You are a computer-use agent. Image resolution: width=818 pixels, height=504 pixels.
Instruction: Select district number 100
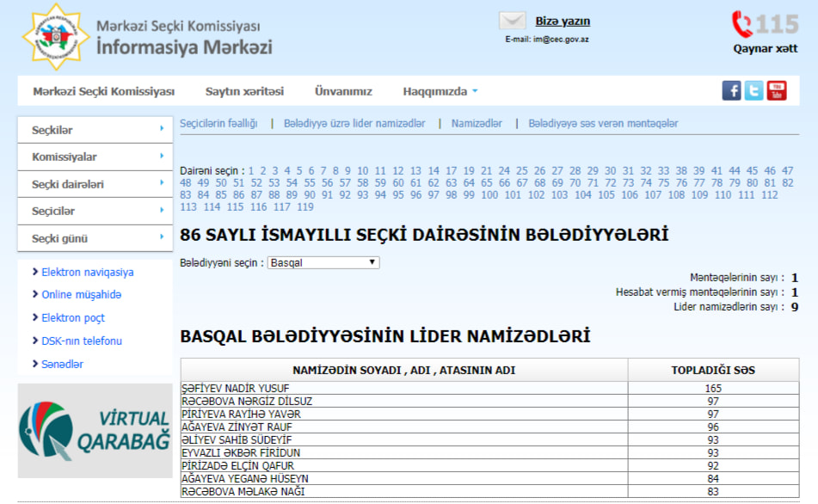pos(489,195)
